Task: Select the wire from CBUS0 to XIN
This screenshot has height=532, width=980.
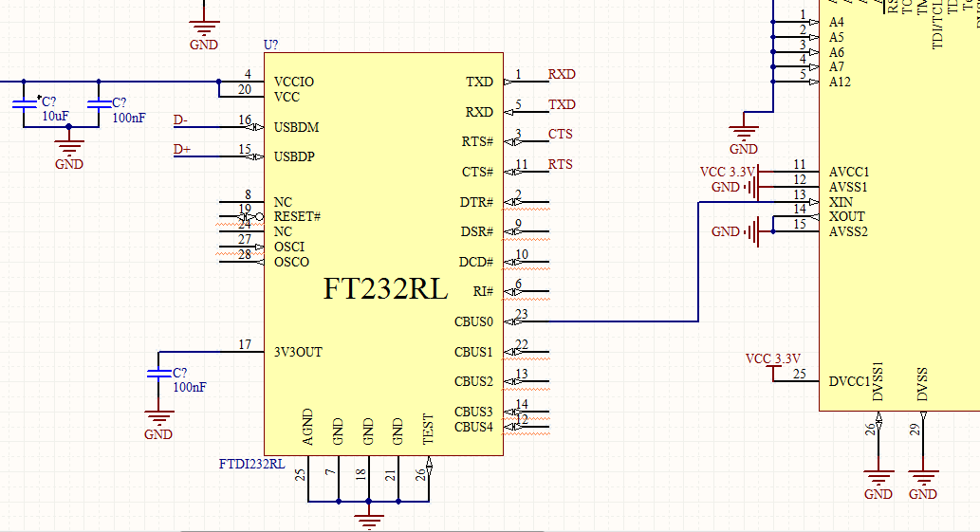Action: (698, 263)
